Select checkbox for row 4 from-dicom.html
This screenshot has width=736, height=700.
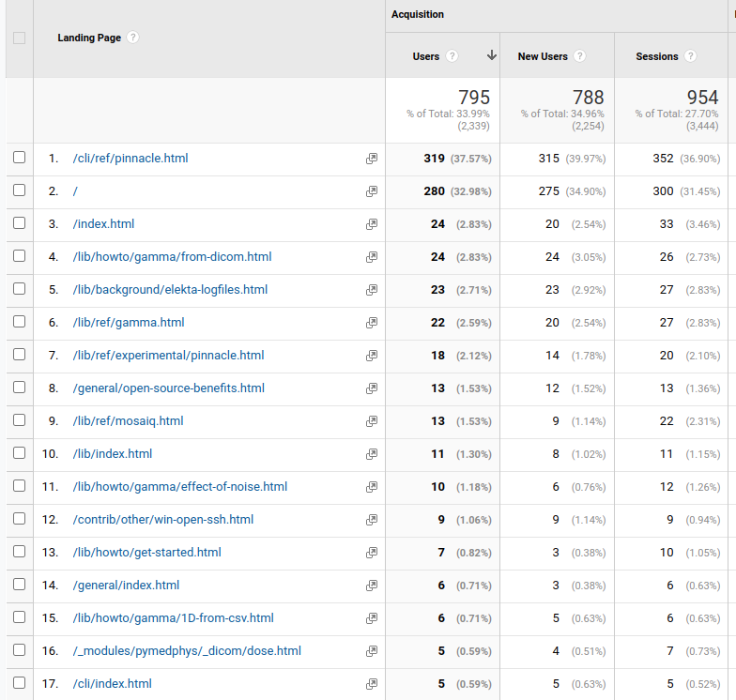(19, 255)
